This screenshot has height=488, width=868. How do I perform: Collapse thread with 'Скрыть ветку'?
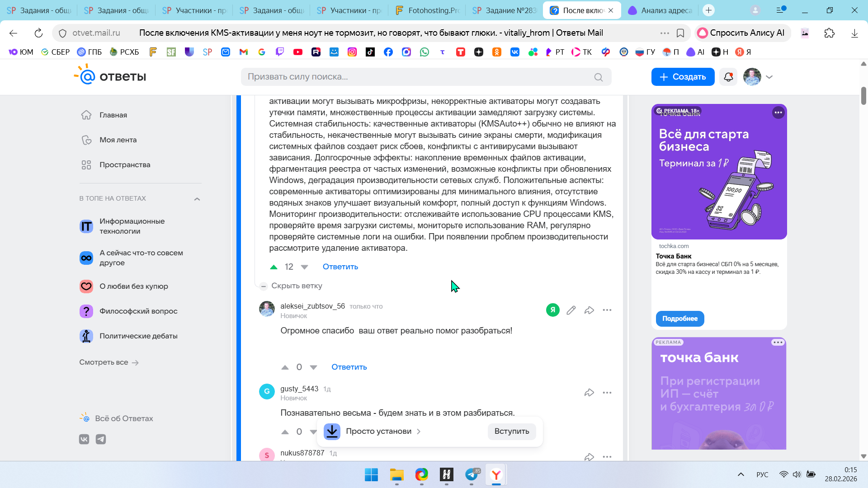[x=296, y=286]
